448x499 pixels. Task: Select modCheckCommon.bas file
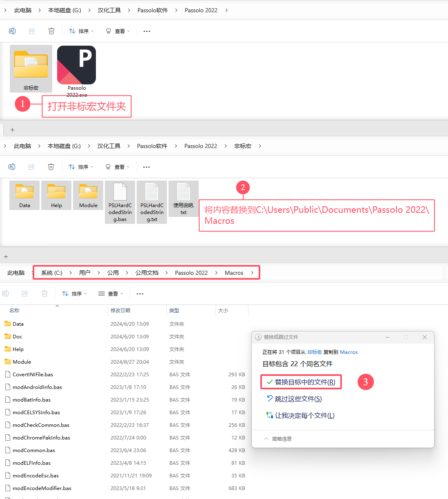click(x=125, y=425)
